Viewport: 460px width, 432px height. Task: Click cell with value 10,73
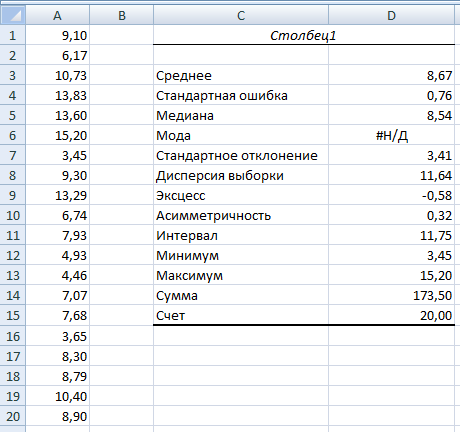click(x=57, y=75)
